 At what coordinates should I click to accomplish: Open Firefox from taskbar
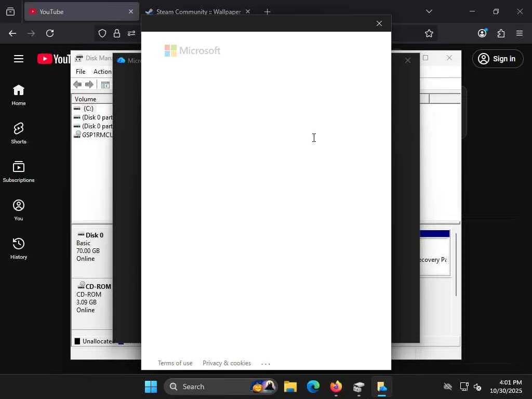click(336, 387)
